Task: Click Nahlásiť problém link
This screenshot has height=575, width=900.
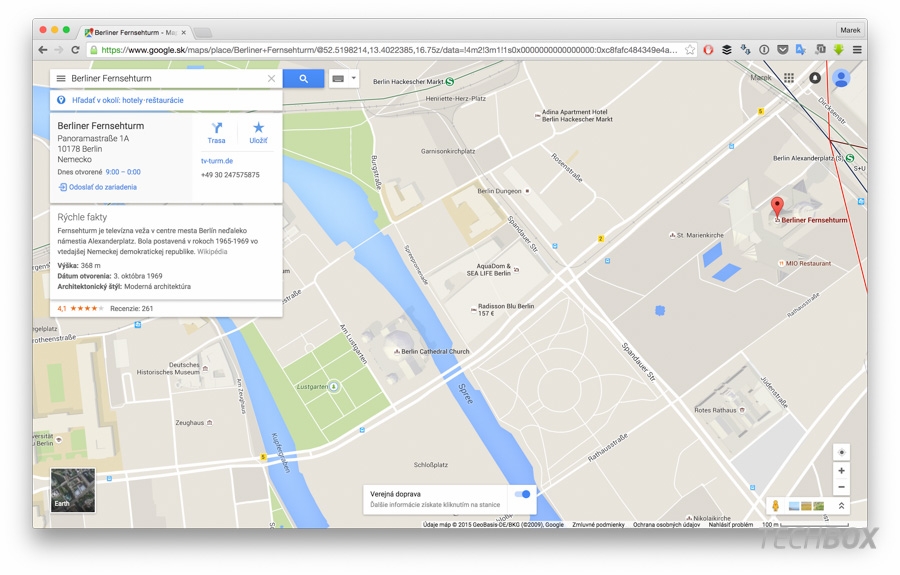Action: pos(731,525)
